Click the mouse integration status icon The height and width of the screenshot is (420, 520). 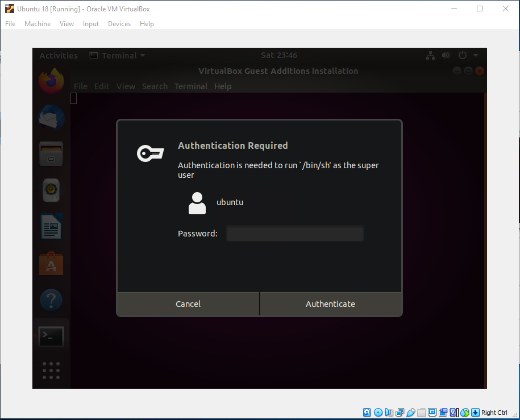click(465, 413)
